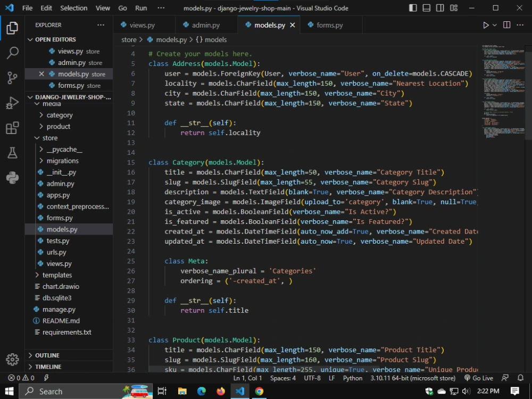Click the port forwarding icon in status bar
The height and width of the screenshot is (399, 532).
pos(46,378)
